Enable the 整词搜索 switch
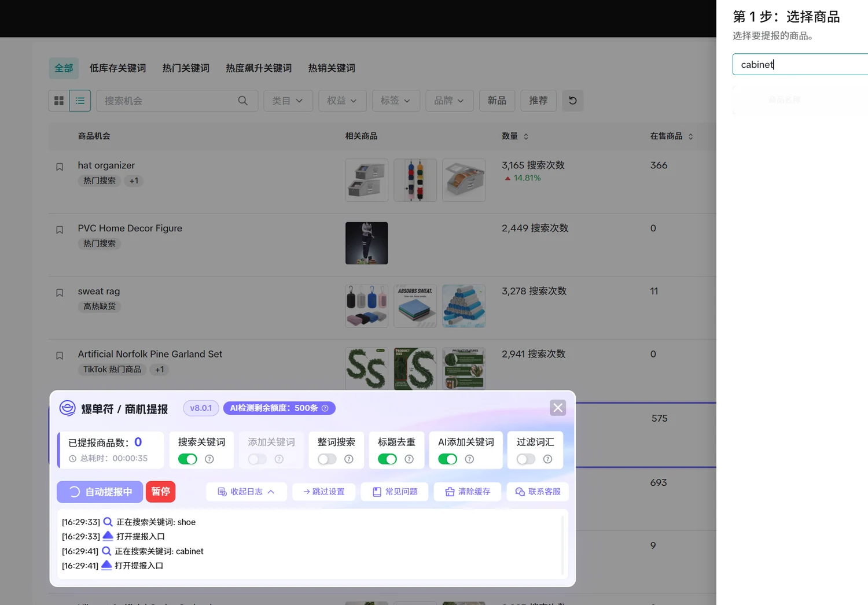Screen dimensions: 868x605 327,459
